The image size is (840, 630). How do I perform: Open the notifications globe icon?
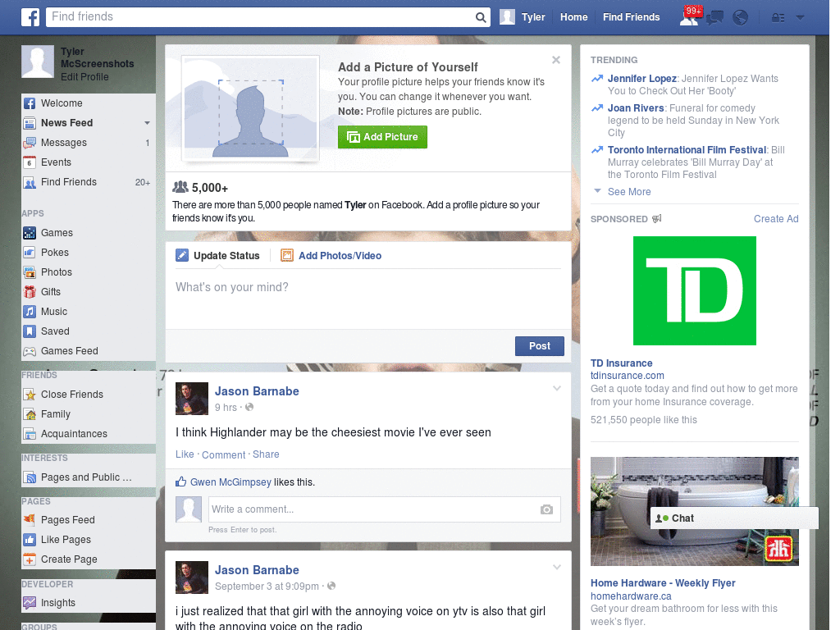coord(741,18)
